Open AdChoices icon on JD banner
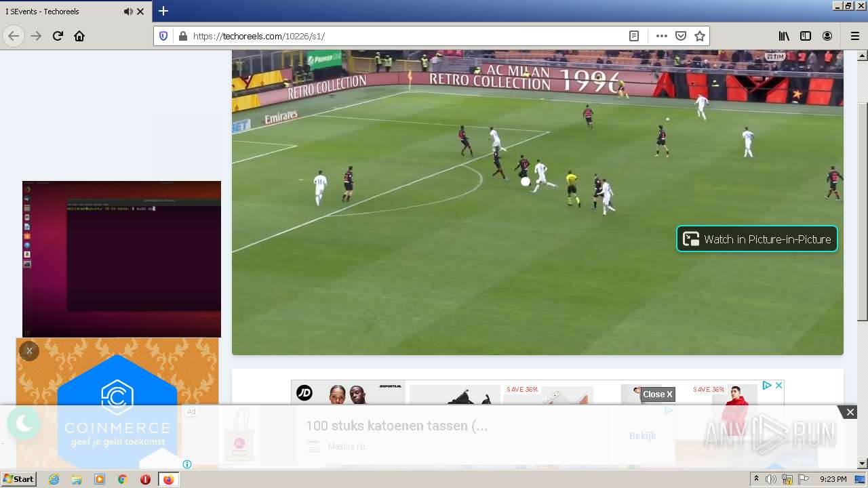 [x=767, y=385]
